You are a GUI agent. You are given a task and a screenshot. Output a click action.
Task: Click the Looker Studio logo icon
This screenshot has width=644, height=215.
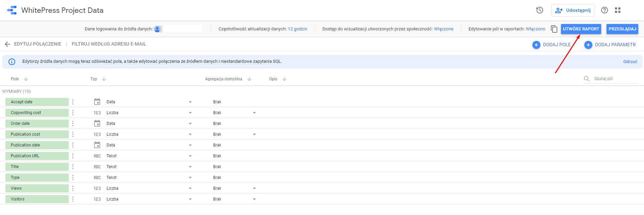click(12, 10)
